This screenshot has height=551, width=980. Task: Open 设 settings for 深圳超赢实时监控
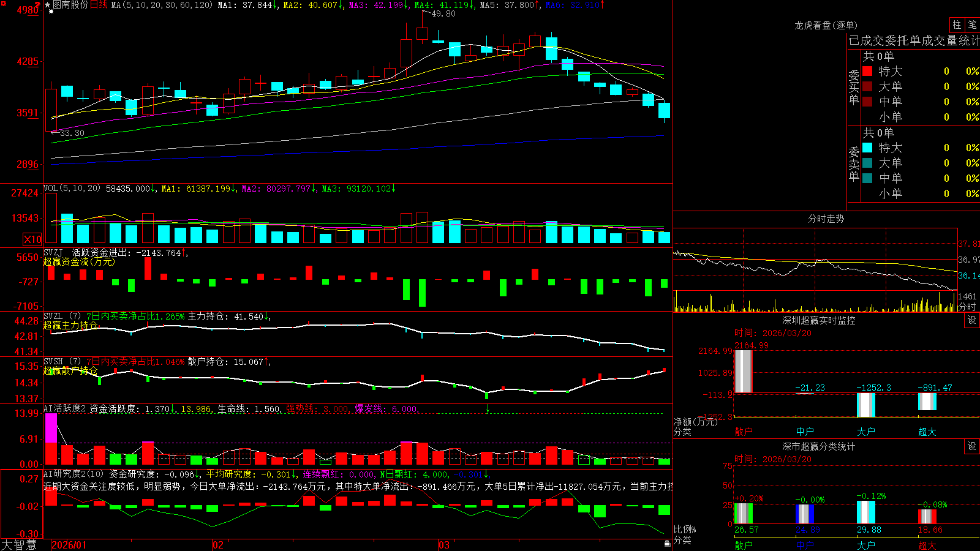(x=972, y=320)
